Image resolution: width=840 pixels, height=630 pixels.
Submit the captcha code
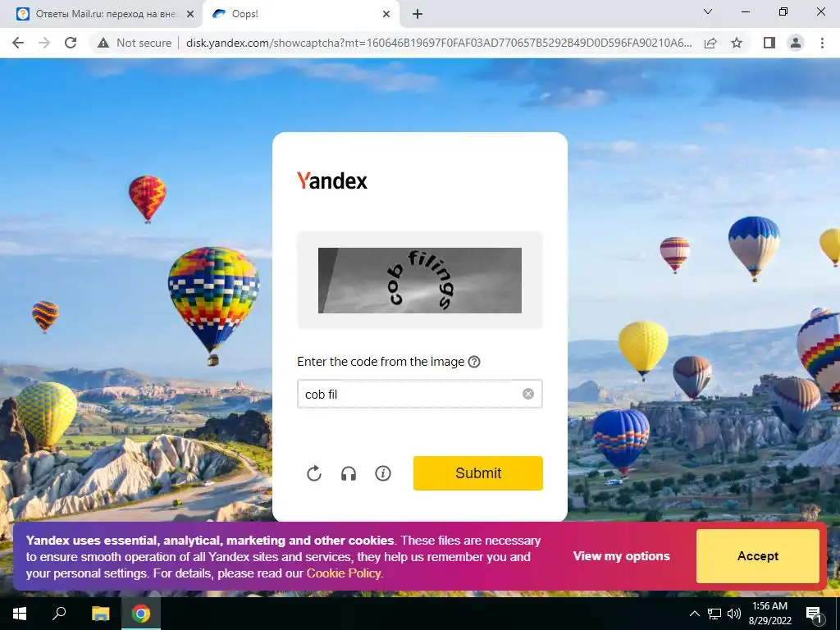coord(478,473)
